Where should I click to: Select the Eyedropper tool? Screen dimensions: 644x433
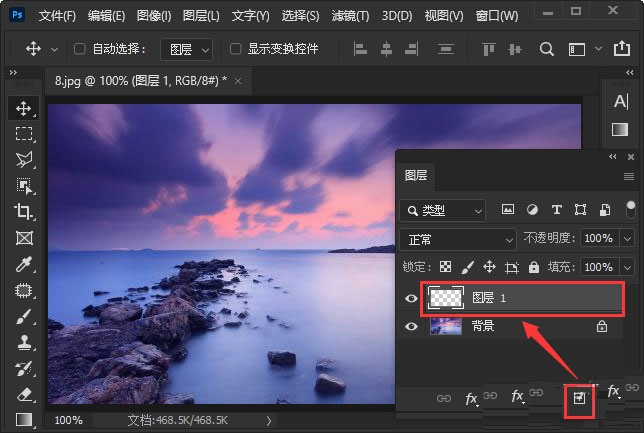(24, 264)
